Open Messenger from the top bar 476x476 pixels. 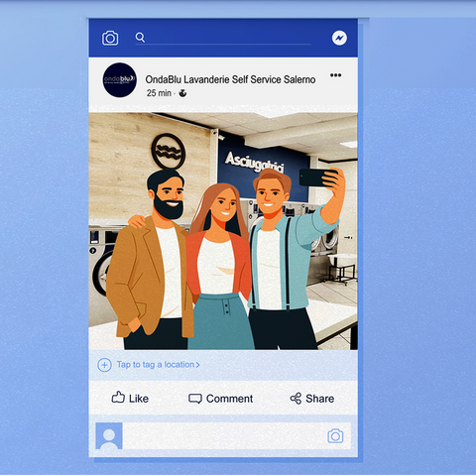[339, 38]
